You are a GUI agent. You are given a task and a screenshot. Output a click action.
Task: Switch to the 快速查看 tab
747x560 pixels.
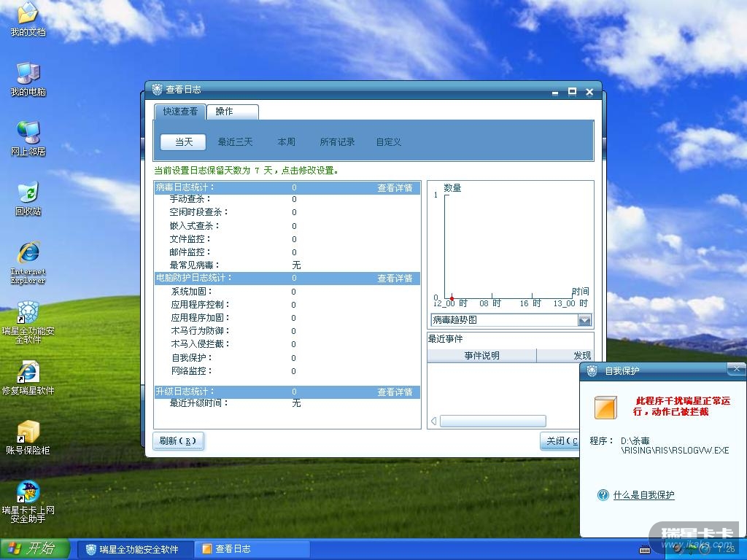pos(180,112)
